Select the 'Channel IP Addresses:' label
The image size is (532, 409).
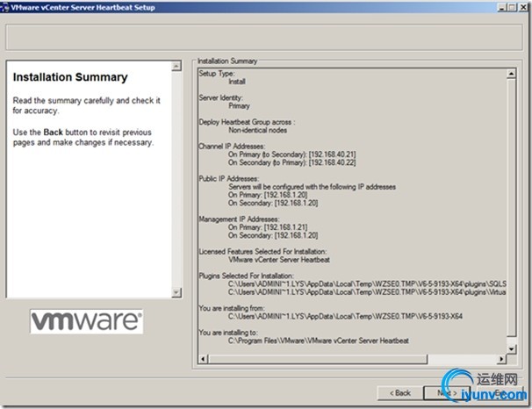(232, 147)
